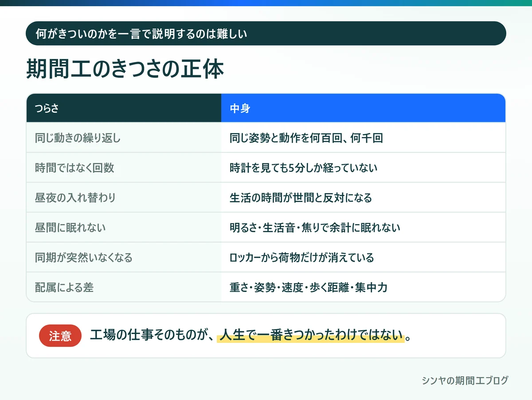Click the highlighted phrase 人生で一番きつかったわけではない
The height and width of the screenshot is (400, 532).
(311, 335)
